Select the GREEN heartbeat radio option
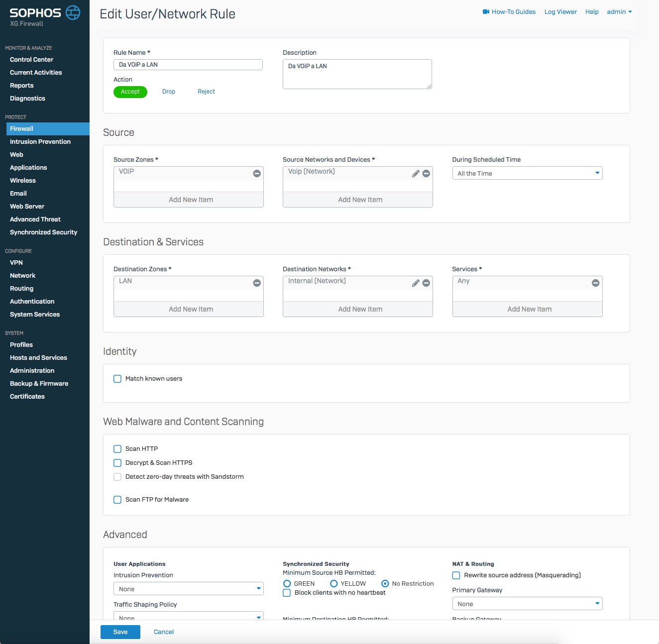The width and height of the screenshot is (659, 644). 287,584
